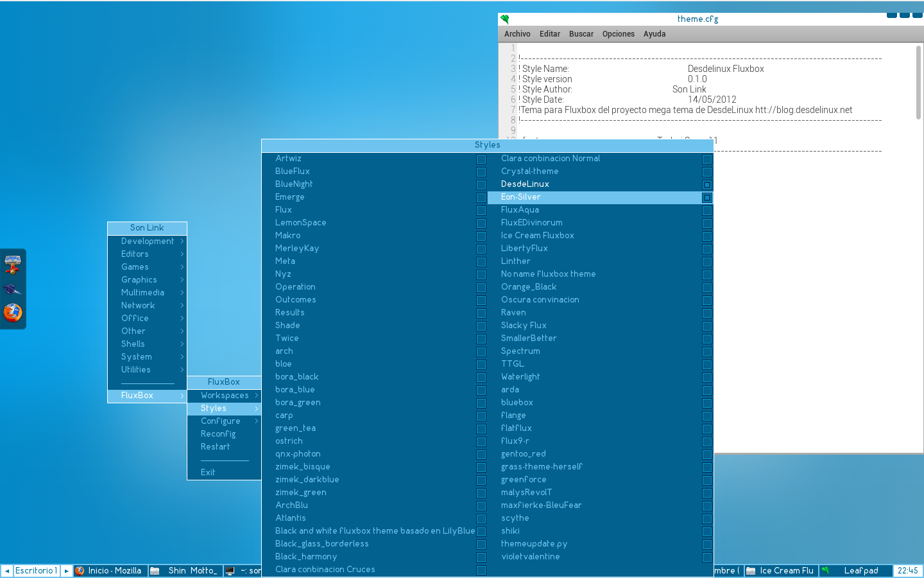Click the Leafpad leaf icon in titlebar
This screenshot has width=924, height=578.
click(505, 19)
